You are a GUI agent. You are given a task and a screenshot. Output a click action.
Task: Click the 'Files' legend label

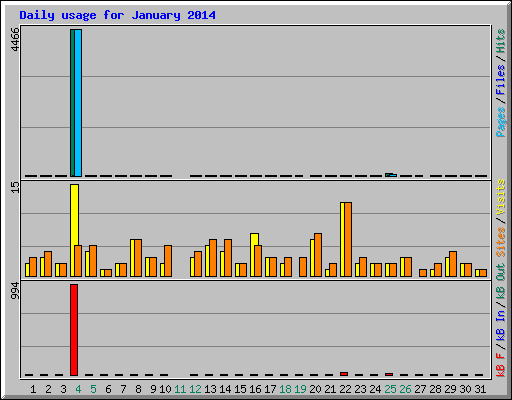pos(501,80)
